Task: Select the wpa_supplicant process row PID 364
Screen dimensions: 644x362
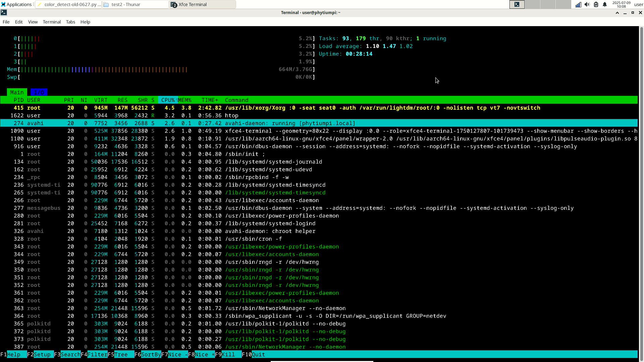Action: point(319,316)
